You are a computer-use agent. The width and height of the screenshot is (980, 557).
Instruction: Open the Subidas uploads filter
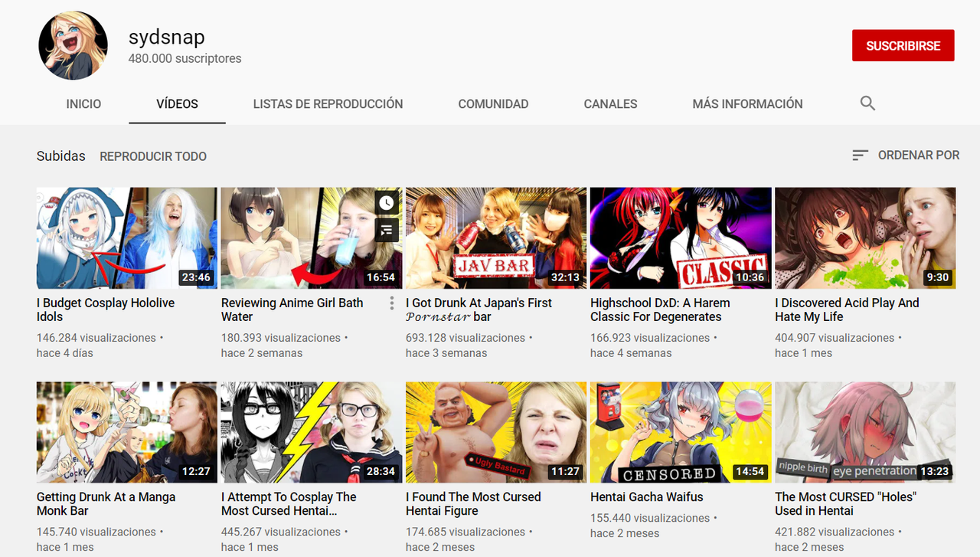[61, 156]
